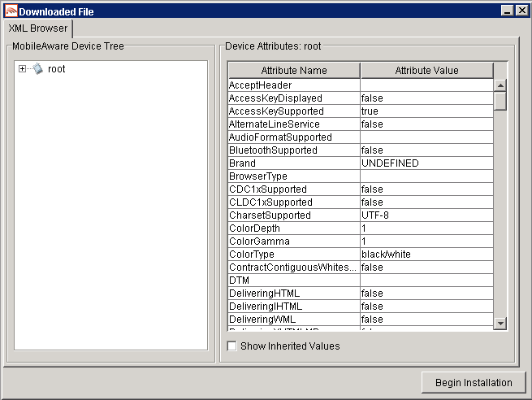The width and height of the screenshot is (532, 400).
Task: Click the empty BrowserType value cell
Action: pos(427,176)
